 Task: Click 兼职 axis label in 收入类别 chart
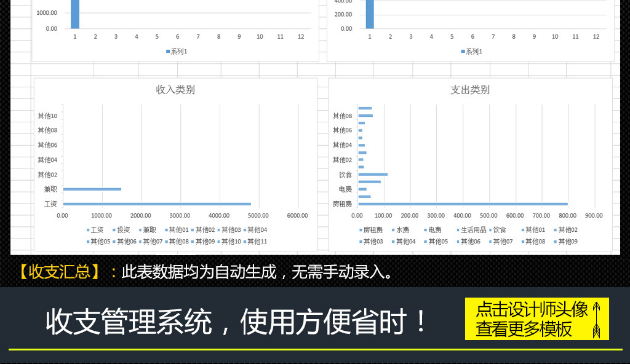[x=50, y=189]
